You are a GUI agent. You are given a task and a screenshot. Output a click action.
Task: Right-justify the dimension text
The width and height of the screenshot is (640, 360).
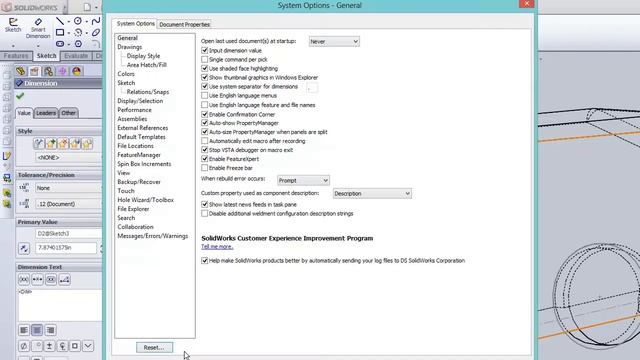coord(50,330)
